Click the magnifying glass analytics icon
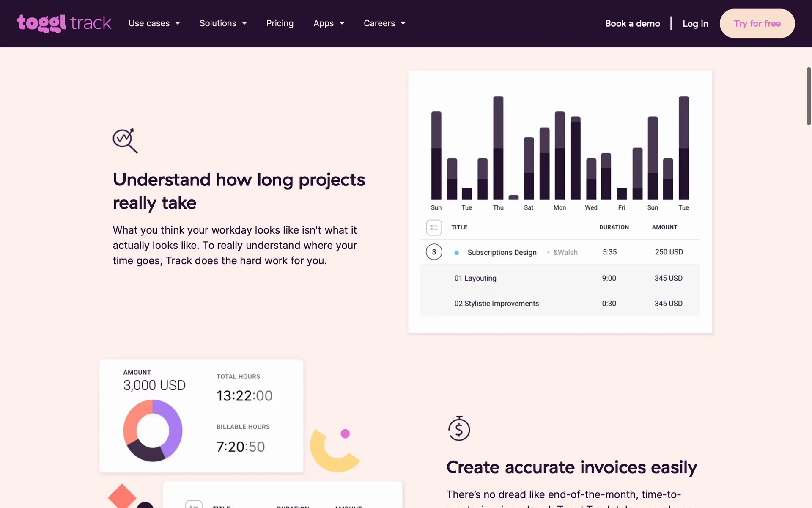This screenshot has height=508, width=812. (x=125, y=140)
